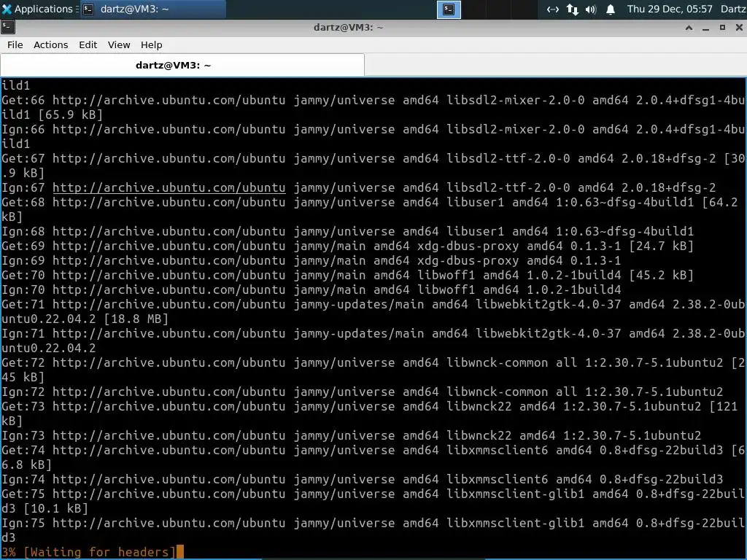Image resolution: width=747 pixels, height=560 pixels.
Task: Follow the underlined archive.ubuntu.com link on Ign:67 line
Action: point(169,187)
